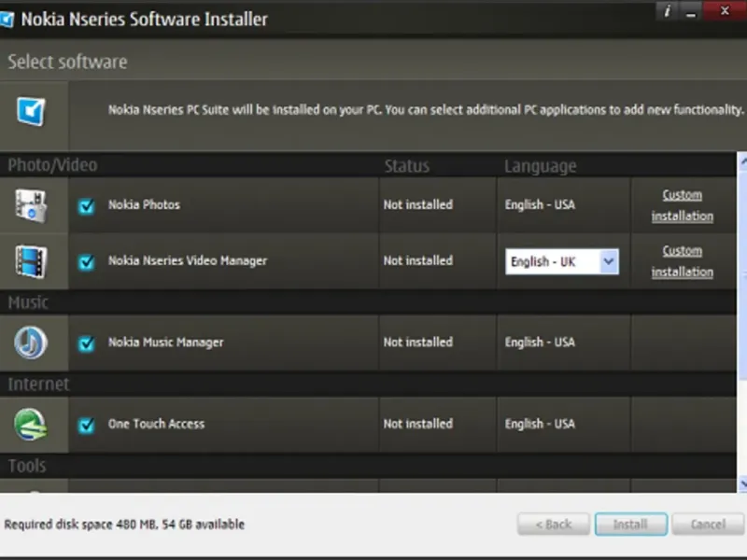
Task: Open the info button in the title bar
Action: pyautogui.click(x=667, y=10)
